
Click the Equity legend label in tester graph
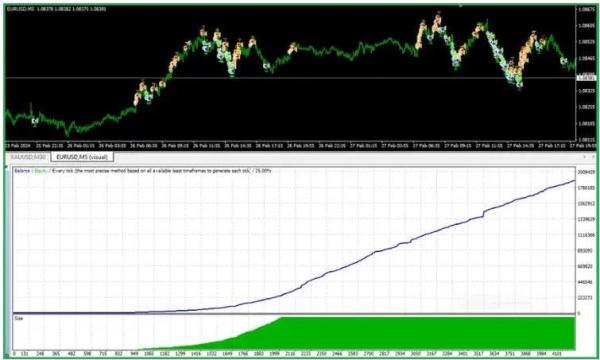[41, 171]
